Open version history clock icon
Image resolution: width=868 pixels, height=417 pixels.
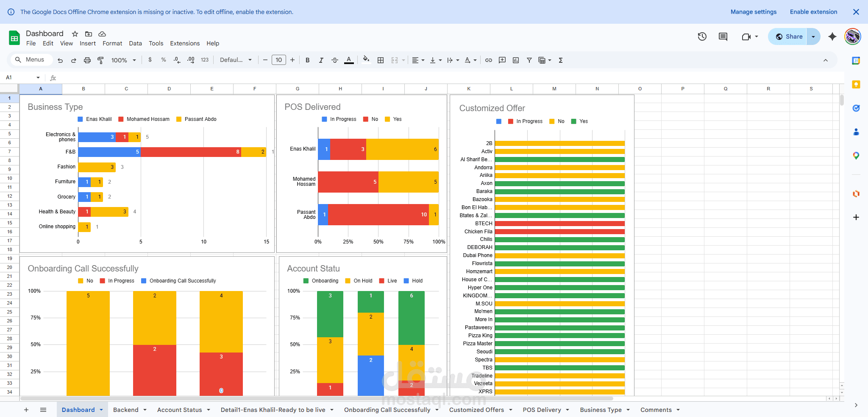coord(702,36)
